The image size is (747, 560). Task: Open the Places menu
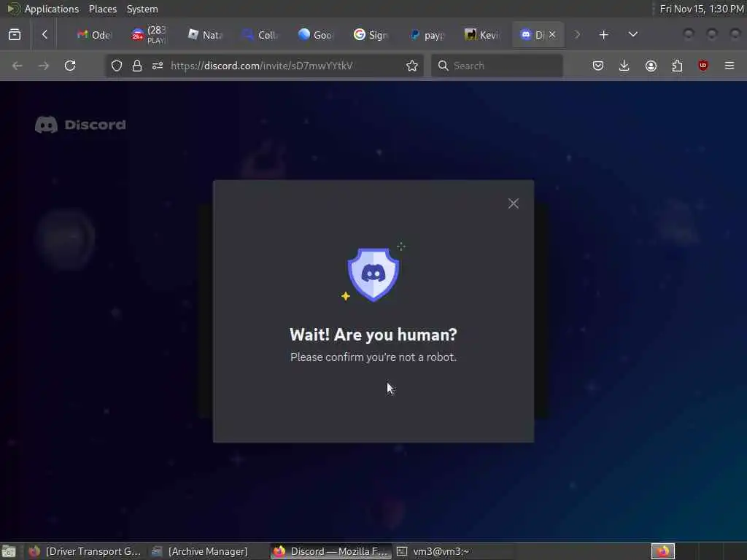103,9
